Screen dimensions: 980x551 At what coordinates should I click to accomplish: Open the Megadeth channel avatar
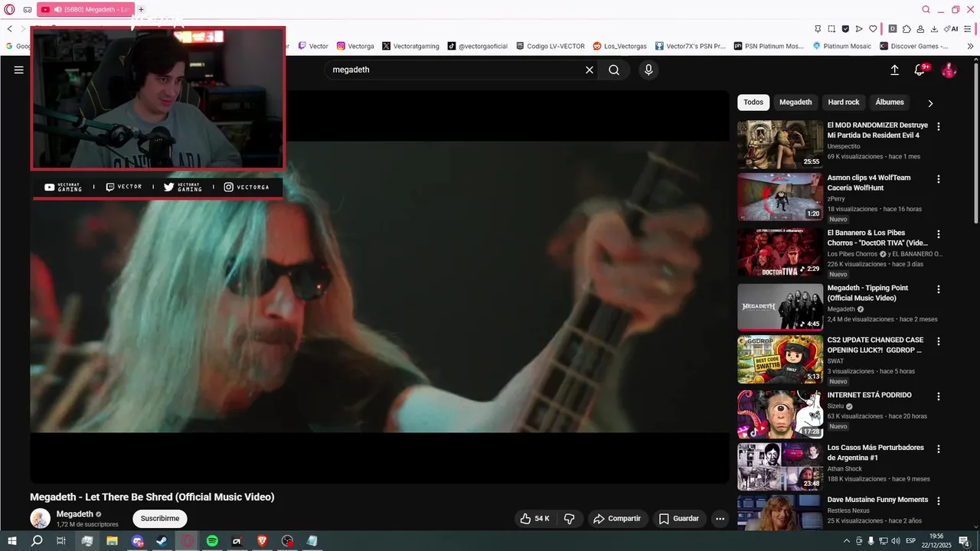click(x=40, y=518)
